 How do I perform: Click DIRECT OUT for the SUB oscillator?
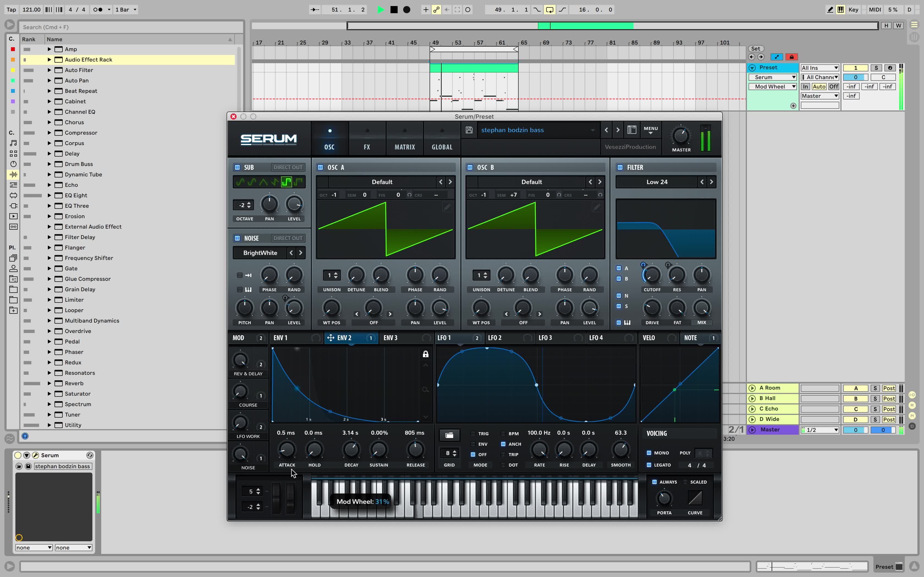pyautogui.click(x=288, y=167)
